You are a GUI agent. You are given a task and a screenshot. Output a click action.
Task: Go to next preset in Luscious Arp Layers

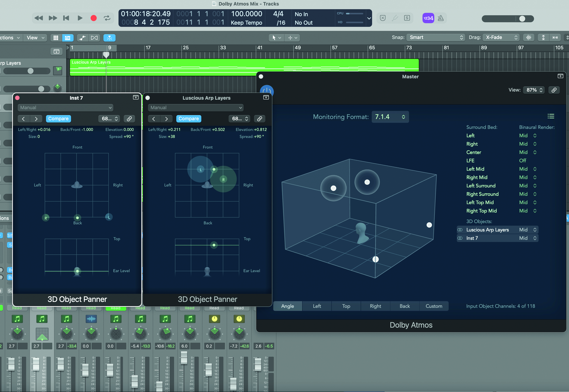pos(166,119)
